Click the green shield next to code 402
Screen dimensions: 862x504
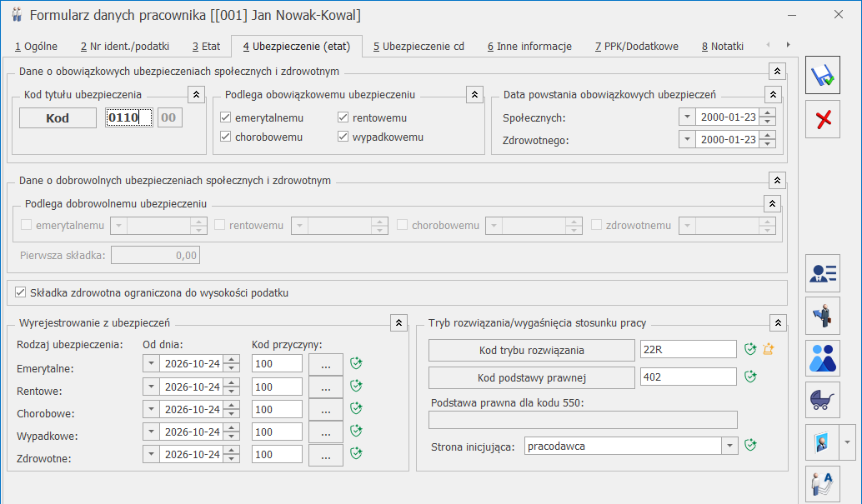click(x=750, y=377)
